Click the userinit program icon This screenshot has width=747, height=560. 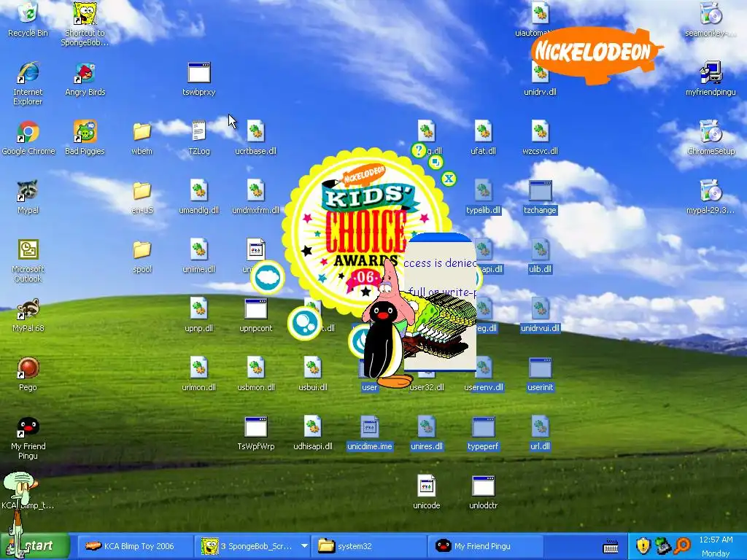(541, 374)
